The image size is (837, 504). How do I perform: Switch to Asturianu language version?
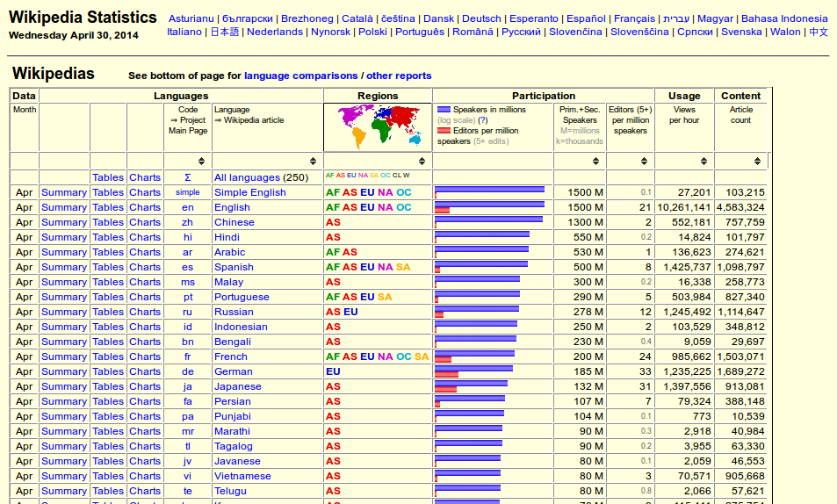(x=191, y=18)
